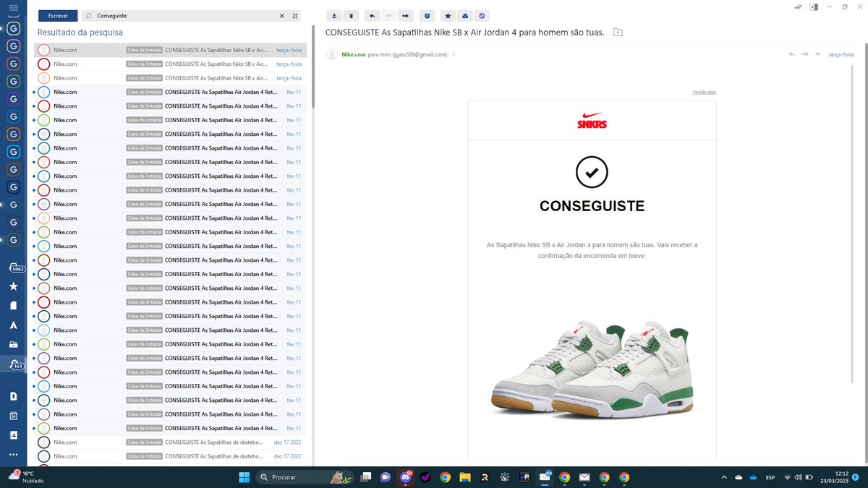Screen dimensions: 868x488
Task: Expand the hidden system tray icons chevron
Action: (x=724, y=477)
